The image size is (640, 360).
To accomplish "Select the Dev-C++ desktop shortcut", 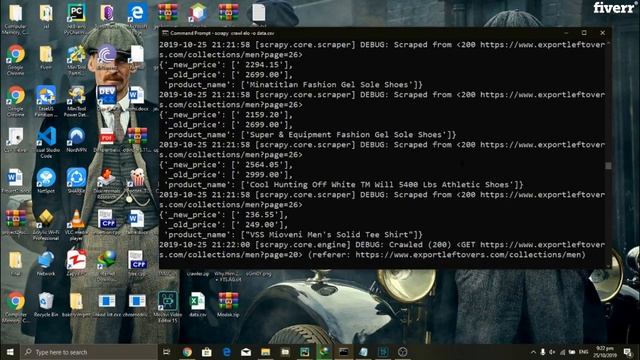I will point(107,96).
